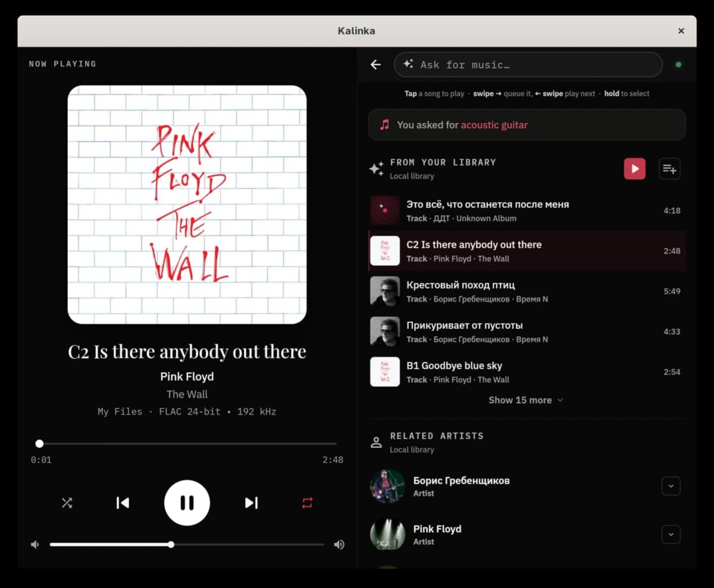Toggle shuffle playback mode
Screen dimensions: 714x588
click(67, 503)
